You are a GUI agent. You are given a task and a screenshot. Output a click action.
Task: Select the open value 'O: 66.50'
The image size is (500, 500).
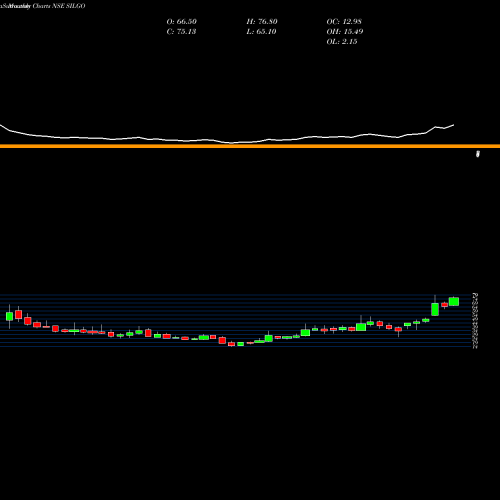(182, 21)
